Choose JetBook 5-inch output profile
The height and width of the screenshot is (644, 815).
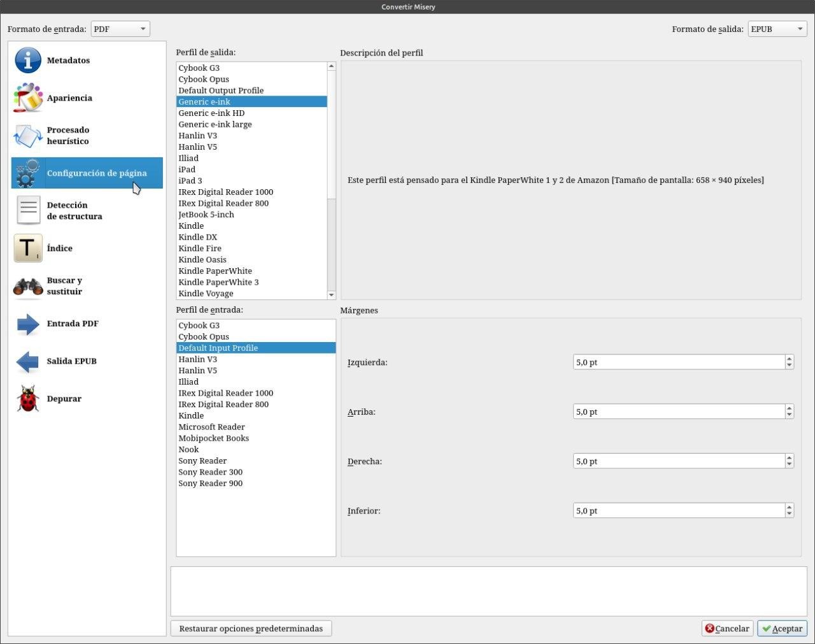252,215
